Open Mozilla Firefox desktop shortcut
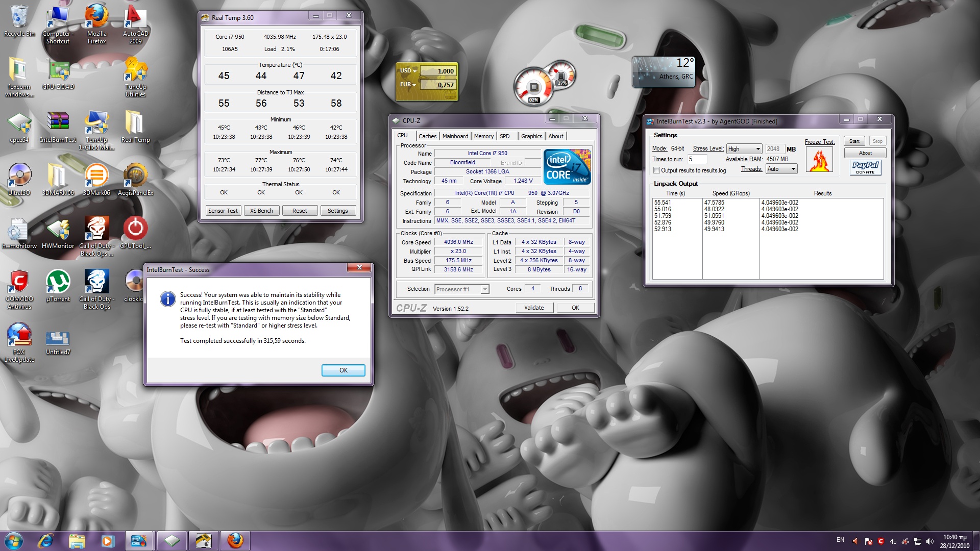Image resolution: width=980 pixels, height=551 pixels. [96, 23]
